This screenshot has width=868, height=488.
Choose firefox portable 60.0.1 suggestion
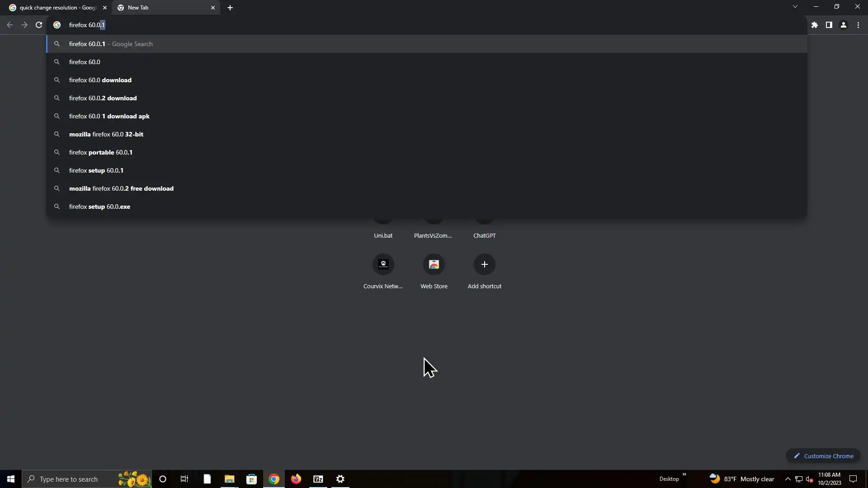point(100,152)
